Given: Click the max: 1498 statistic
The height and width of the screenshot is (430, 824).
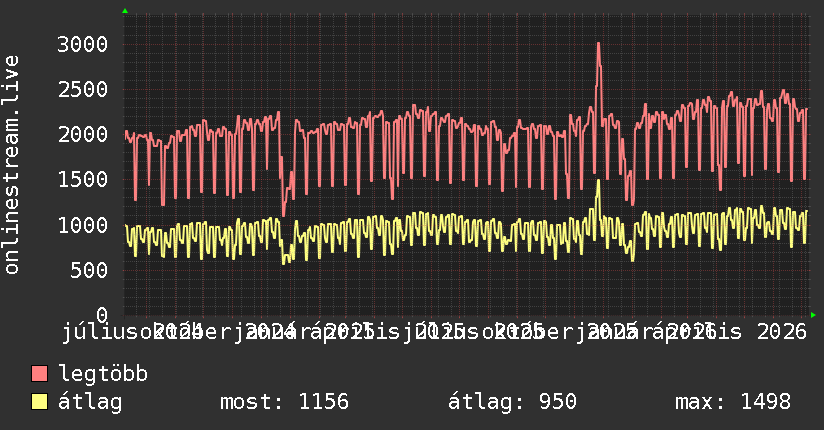Looking at the screenshot, I should (x=733, y=402).
